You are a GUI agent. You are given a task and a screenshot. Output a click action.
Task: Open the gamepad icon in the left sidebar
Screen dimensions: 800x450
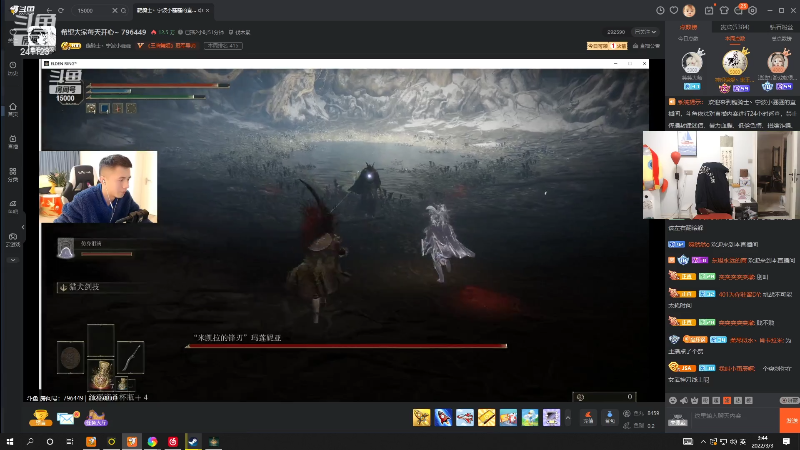point(13,239)
